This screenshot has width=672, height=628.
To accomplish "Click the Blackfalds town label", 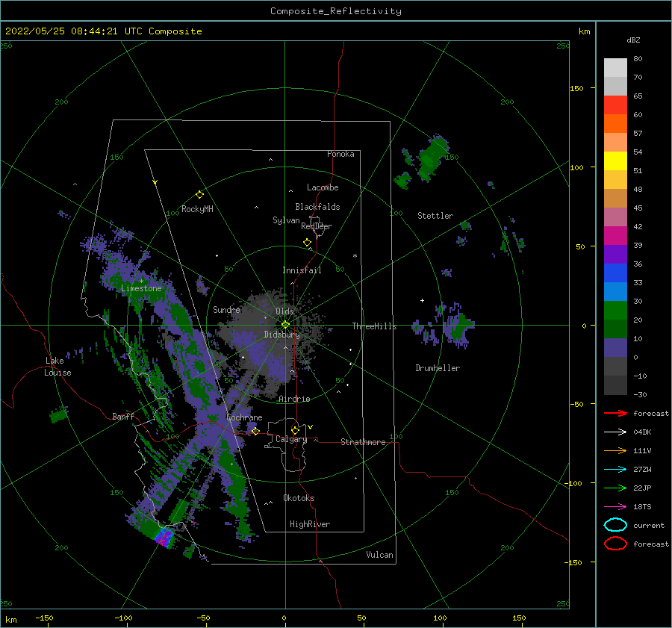I will [317, 207].
